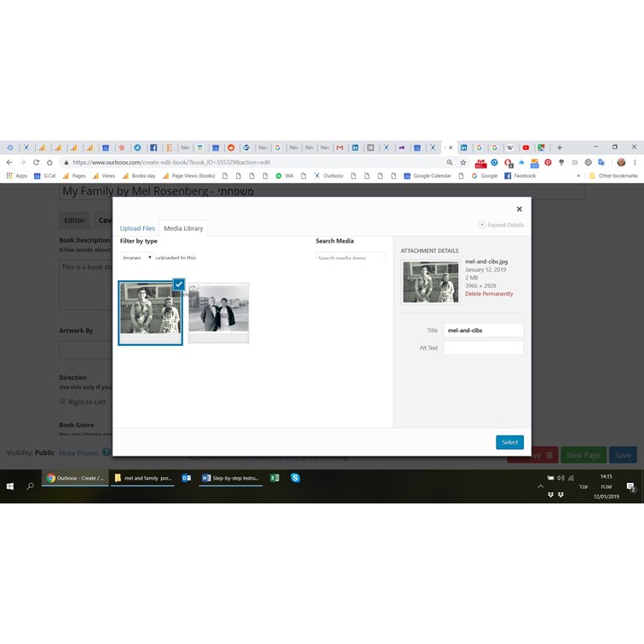The height and width of the screenshot is (644, 644).
Task: Close the media library dialog with X
Action: 519,209
